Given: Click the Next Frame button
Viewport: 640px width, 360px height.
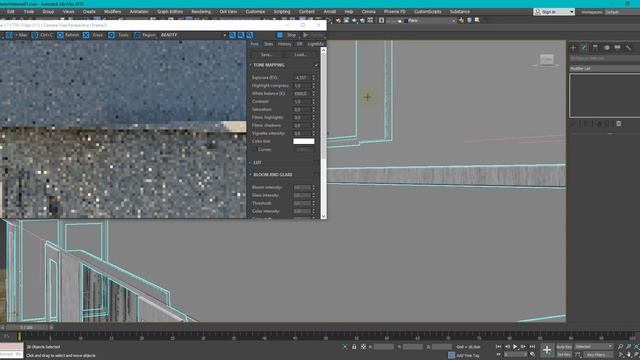Looking at the screenshot, I should tap(523, 347).
